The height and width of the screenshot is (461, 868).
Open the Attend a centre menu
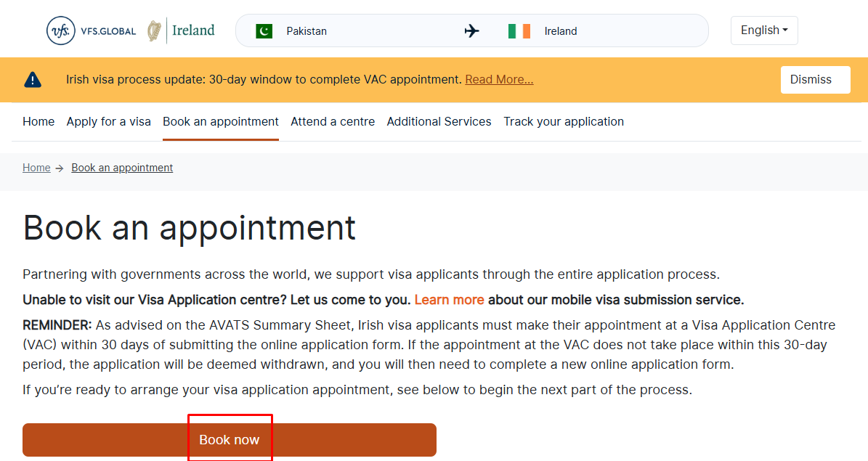333,122
